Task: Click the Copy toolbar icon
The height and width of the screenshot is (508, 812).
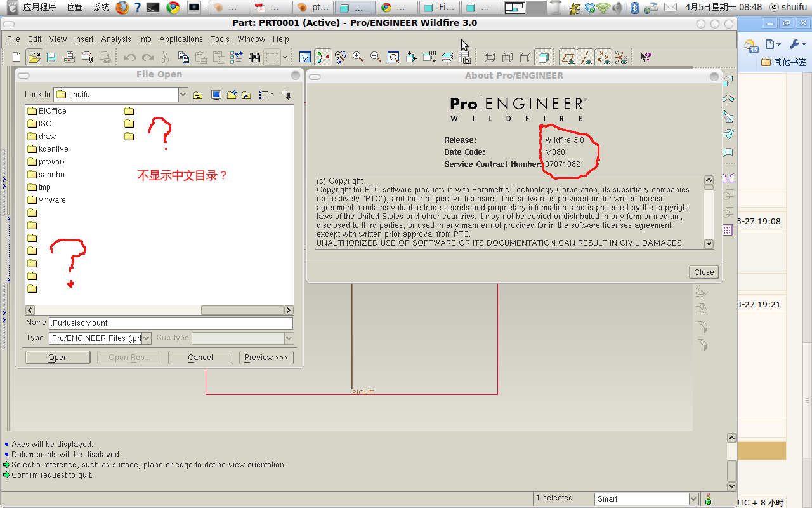Action: point(184,57)
